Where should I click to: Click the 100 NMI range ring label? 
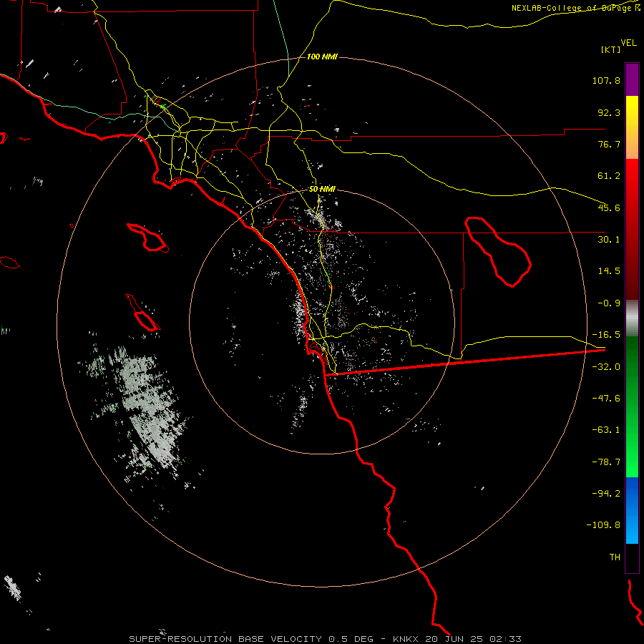click(x=323, y=57)
